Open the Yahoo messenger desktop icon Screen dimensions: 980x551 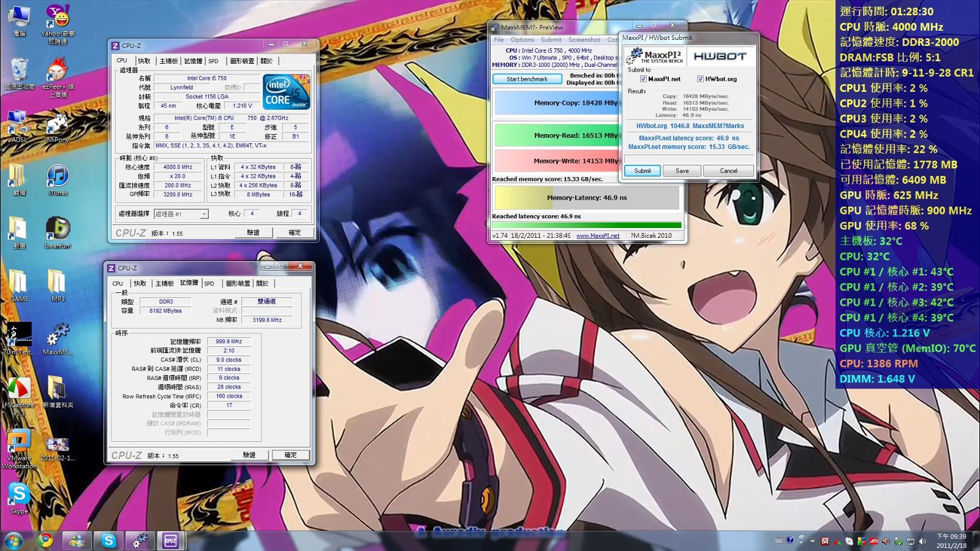tap(58, 25)
